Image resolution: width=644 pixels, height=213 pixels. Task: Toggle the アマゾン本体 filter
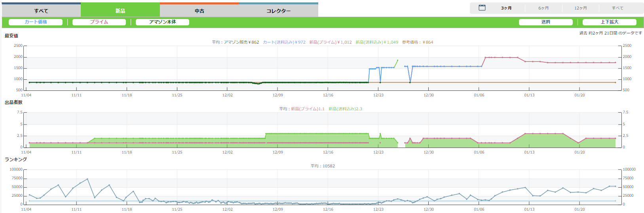(162, 22)
